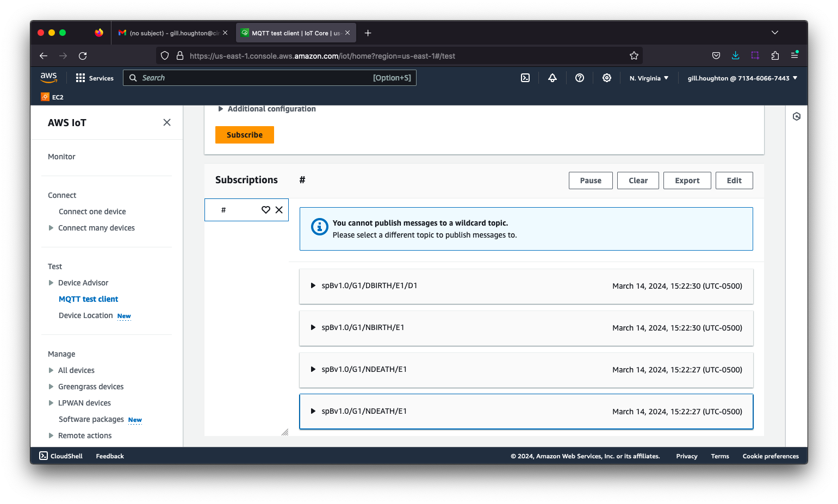Close the AWS IoT sidebar panel
Viewport: 838px width, 504px height.
point(167,122)
